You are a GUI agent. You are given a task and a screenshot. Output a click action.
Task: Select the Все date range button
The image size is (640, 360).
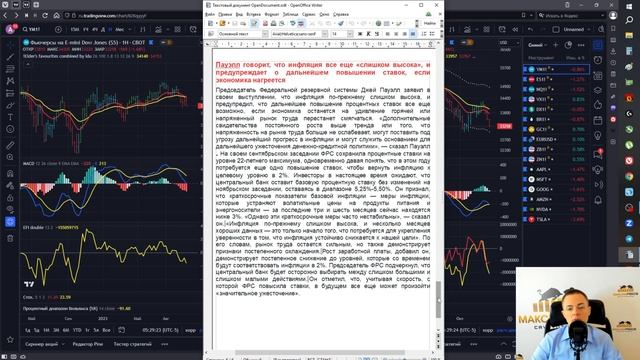point(107,330)
